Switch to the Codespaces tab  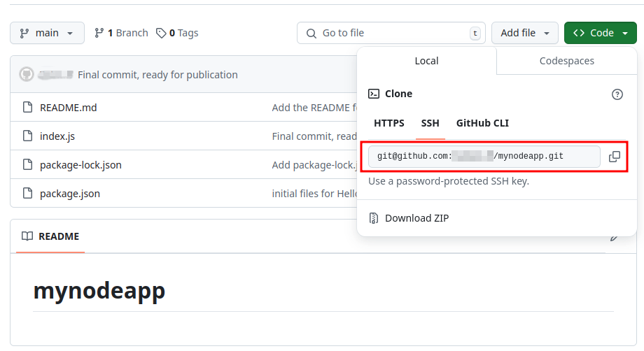pos(566,61)
